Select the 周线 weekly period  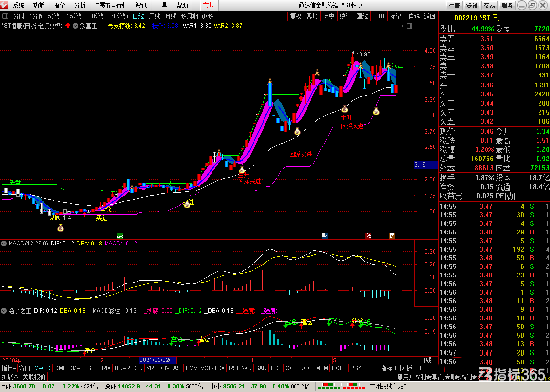click(x=155, y=16)
